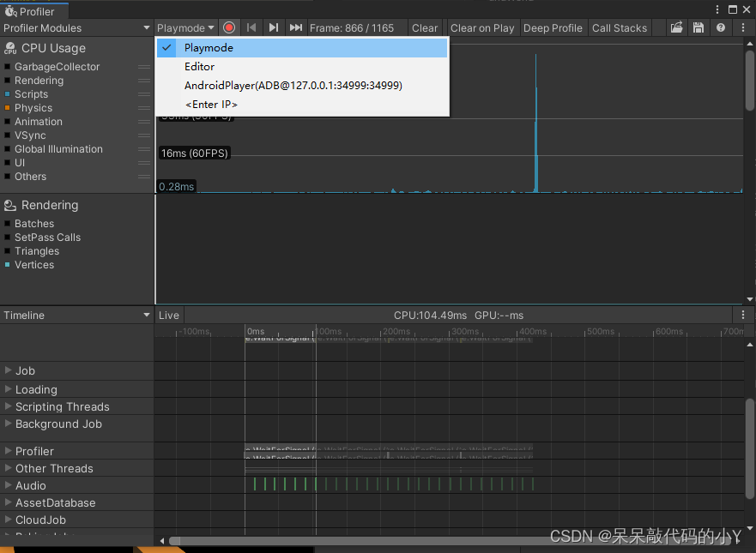Jump to the current last frame
Image resolution: width=756 pixels, height=553 pixels.
coord(295,28)
